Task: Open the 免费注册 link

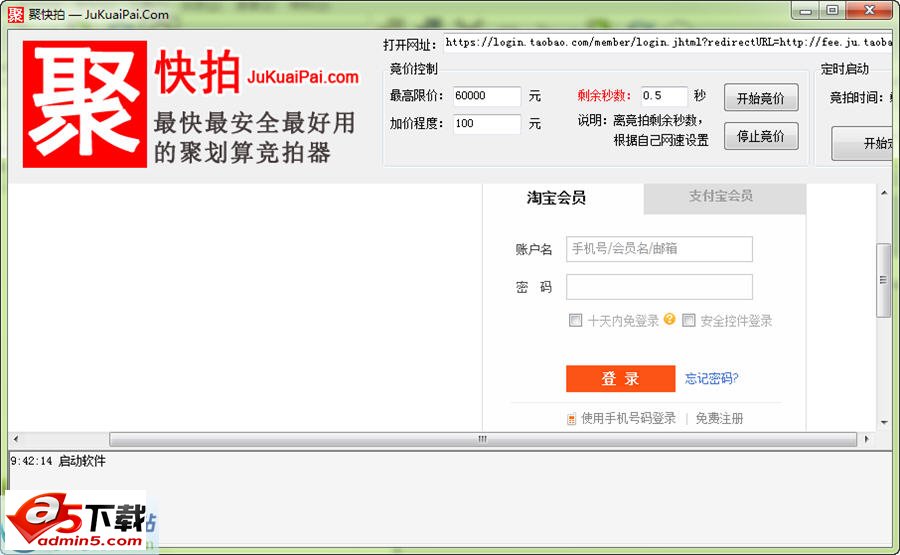Action: click(x=719, y=418)
